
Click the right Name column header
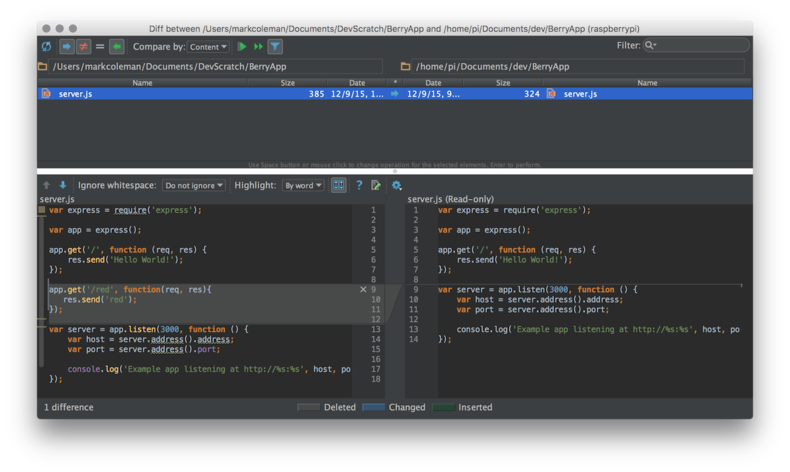647,83
